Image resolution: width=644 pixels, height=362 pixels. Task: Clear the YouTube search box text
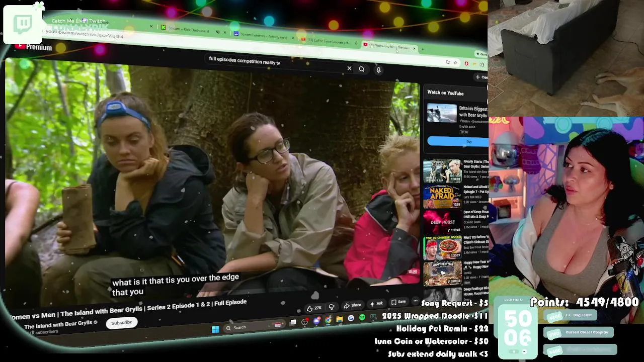(349, 68)
